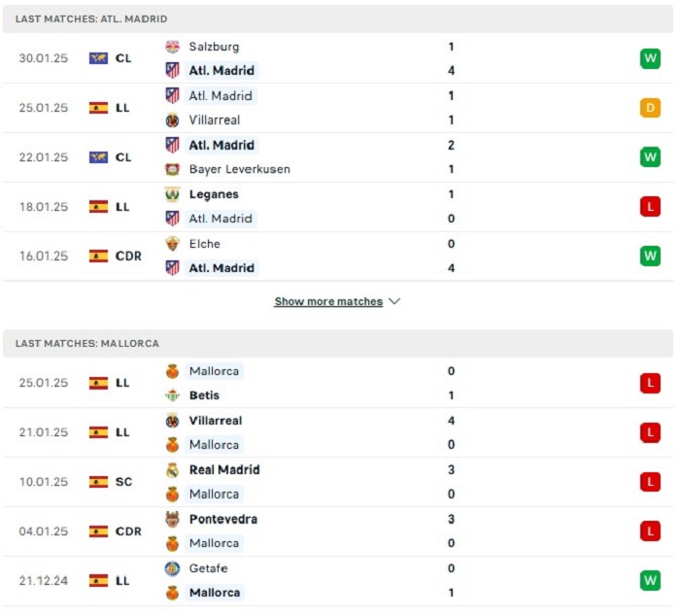Click the red L badge for Leganes match

[650, 207]
